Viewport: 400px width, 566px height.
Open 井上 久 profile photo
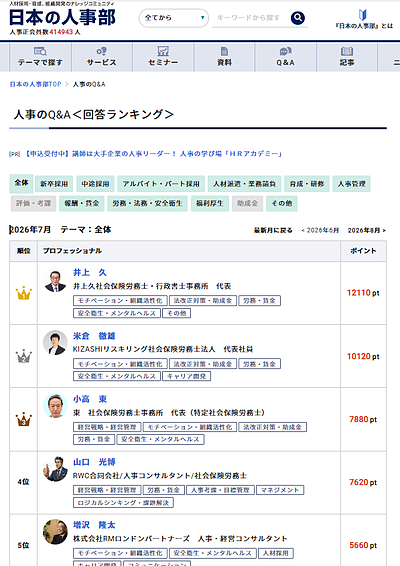[55, 280]
